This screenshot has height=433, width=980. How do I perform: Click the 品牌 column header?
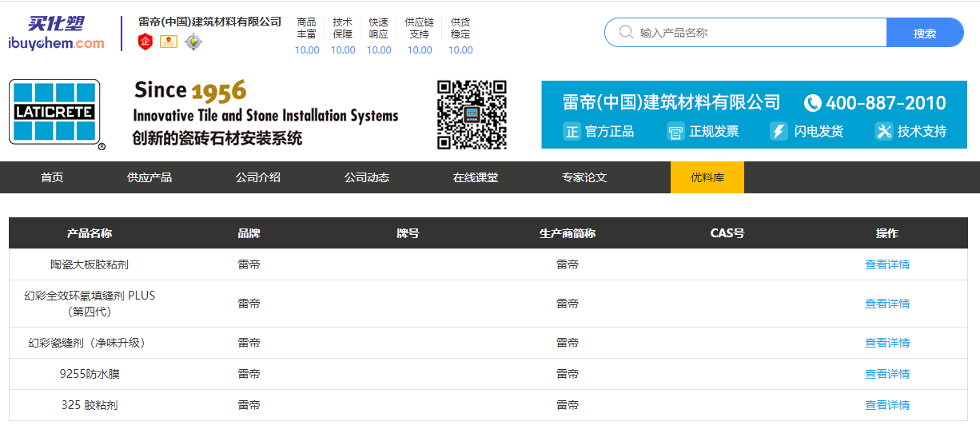[x=249, y=233]
